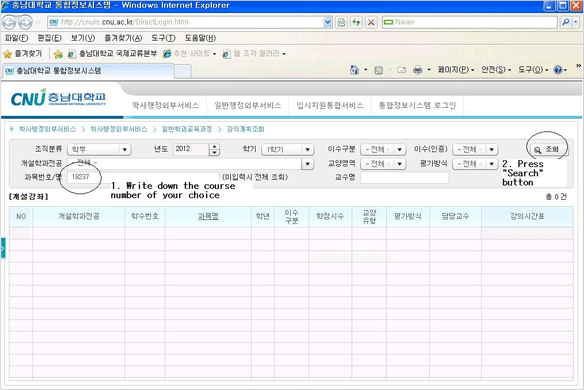Image resolution: width=584 pixels, height=390 pixels.
Task: Click the Print icon in command bar
Action: coord(418,70)
